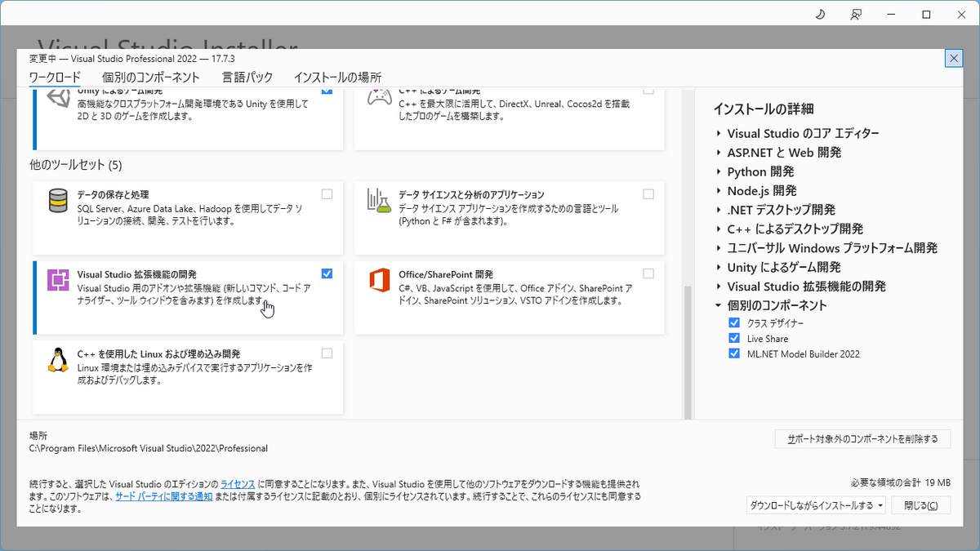Switch to ワークロード tab
This screenshot has height=551, width=980.
55,78
